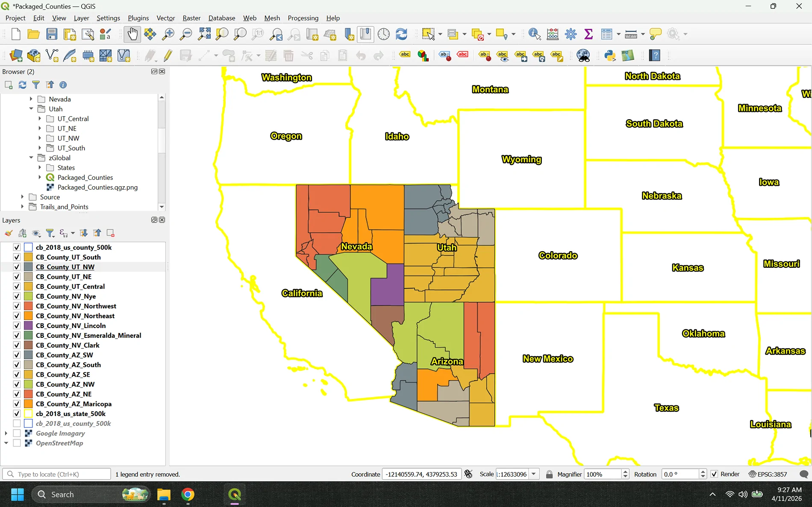Show the OpenStreetMap layer
Viewport: 812px width, 507px height.
17,443
